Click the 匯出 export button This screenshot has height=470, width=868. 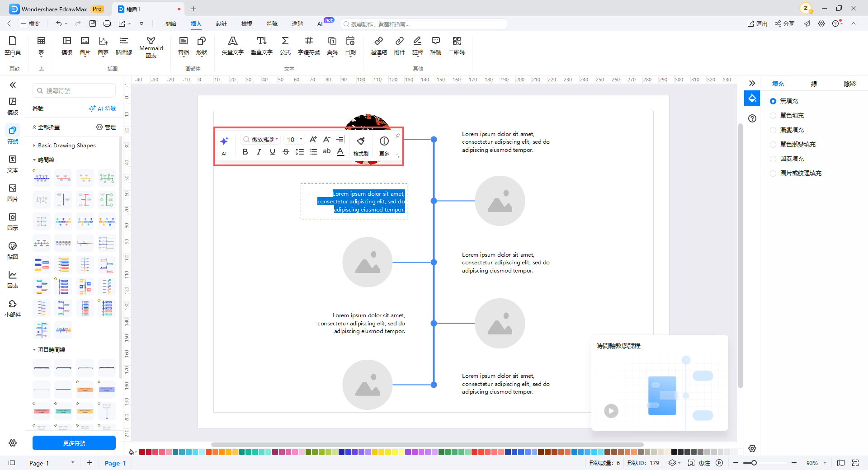click(x=757, y=24)
